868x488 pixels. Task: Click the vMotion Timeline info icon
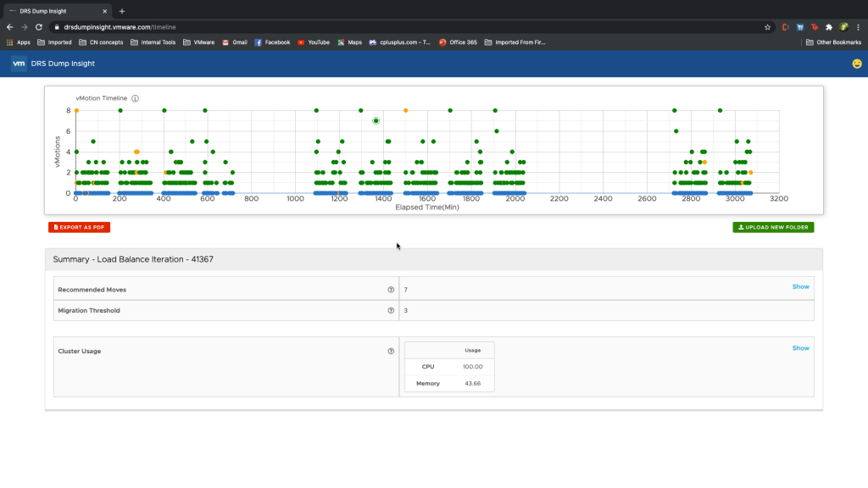135,98
